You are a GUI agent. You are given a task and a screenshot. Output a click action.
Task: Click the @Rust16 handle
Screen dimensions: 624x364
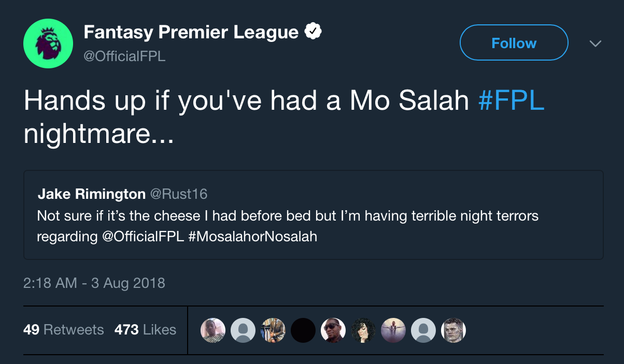178,194
